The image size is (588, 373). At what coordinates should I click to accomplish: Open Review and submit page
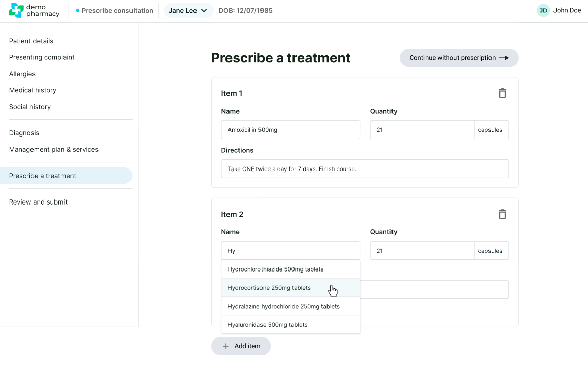(x=38, y=202)
